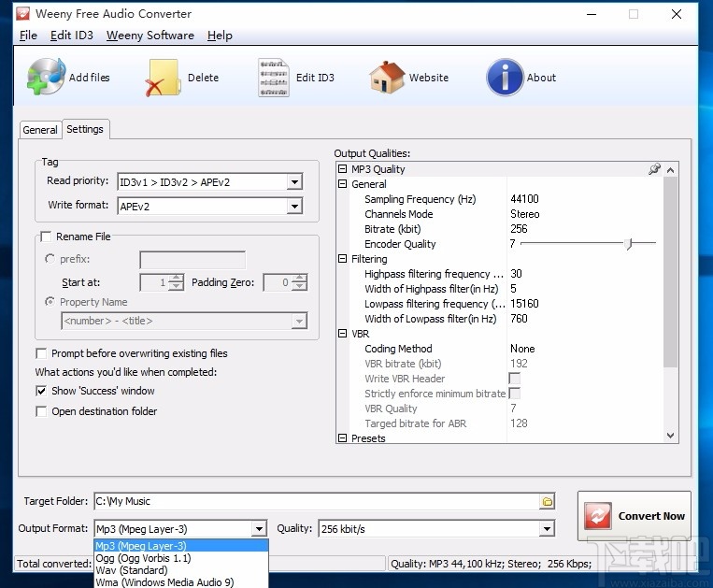The image size is (713, 588).
Task: Click the Add files disc icon
Action: (x=46, y=77)
